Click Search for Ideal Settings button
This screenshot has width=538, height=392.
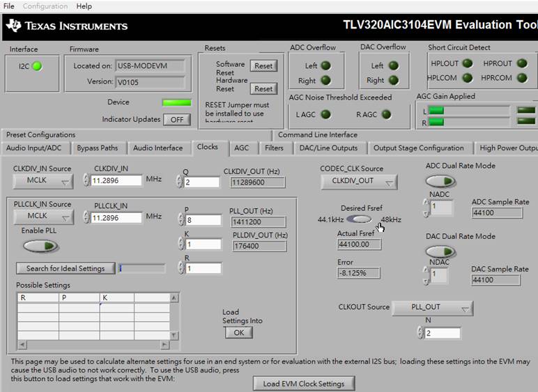[66, 268]
